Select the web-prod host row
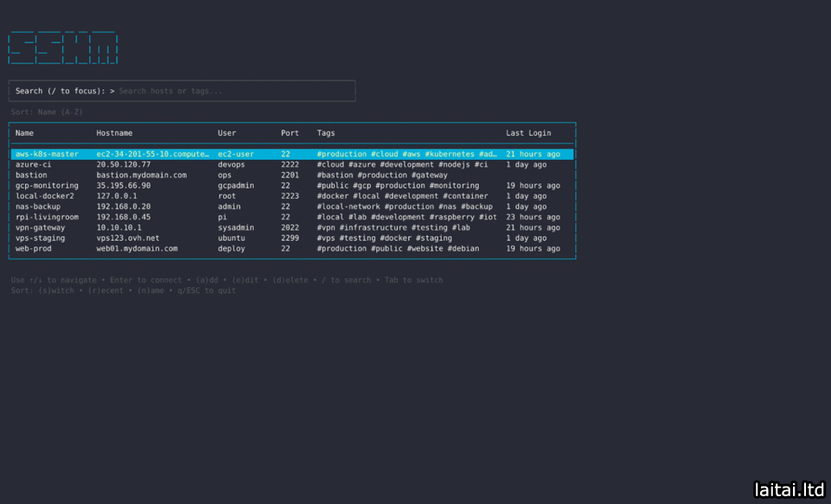 (x=33, y=248)
